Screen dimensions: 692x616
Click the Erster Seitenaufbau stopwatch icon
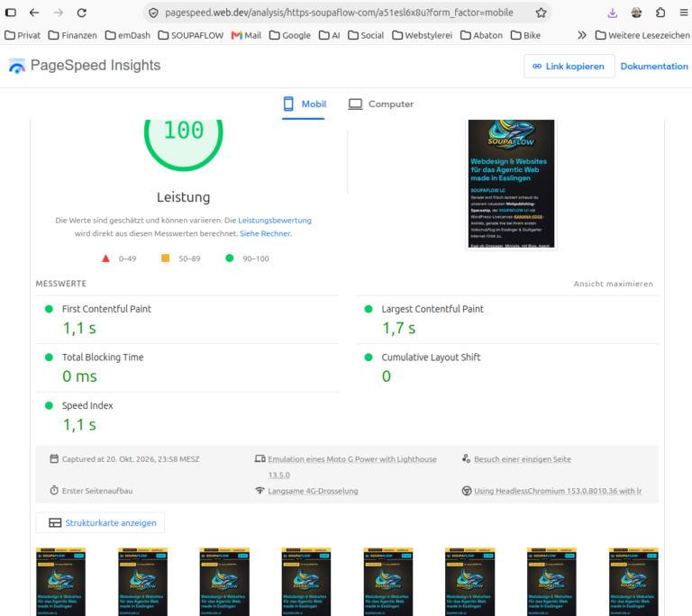click(54, 491)
